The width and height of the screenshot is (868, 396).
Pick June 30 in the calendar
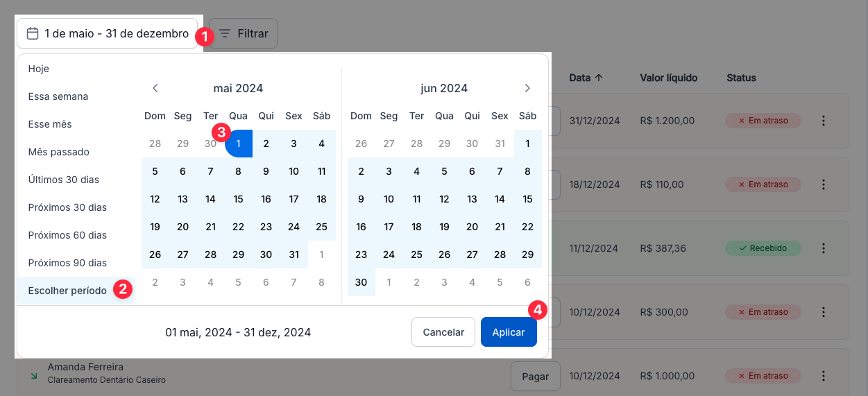tap(361, 282)
